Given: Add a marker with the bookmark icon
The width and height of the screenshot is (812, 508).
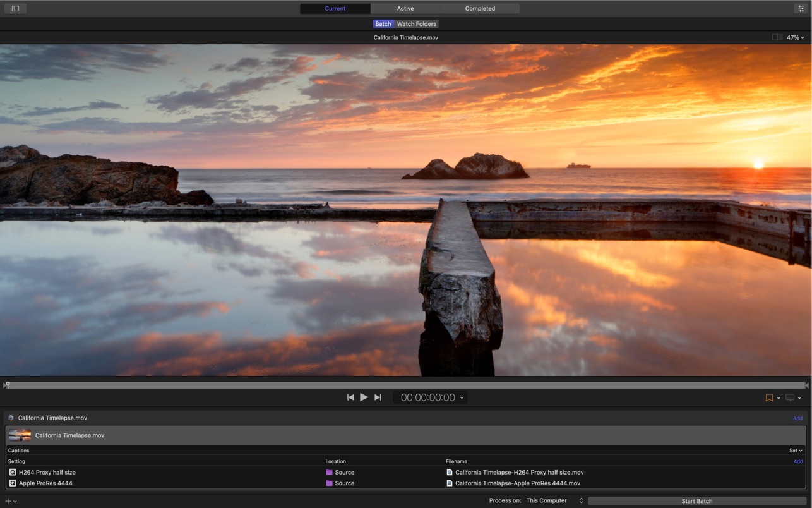Looking at the screenshot, I should 769,397.
